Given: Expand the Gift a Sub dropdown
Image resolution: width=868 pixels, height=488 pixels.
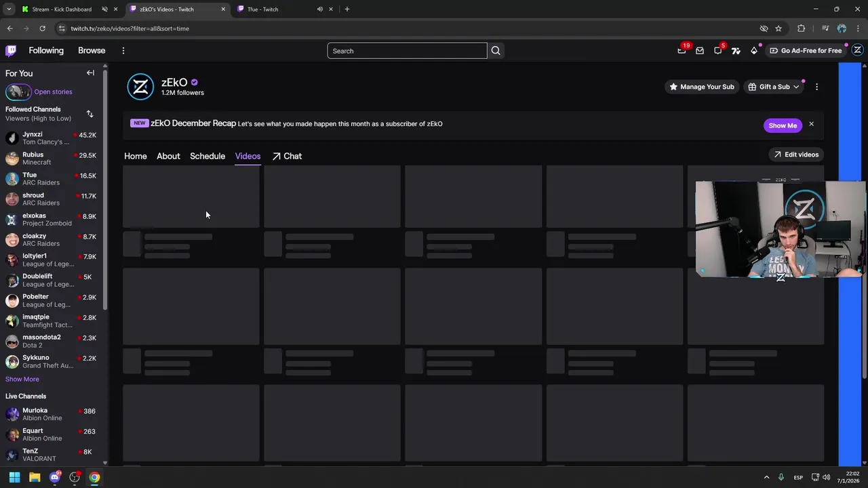Looking at the screenshot, I should (774, 87).
